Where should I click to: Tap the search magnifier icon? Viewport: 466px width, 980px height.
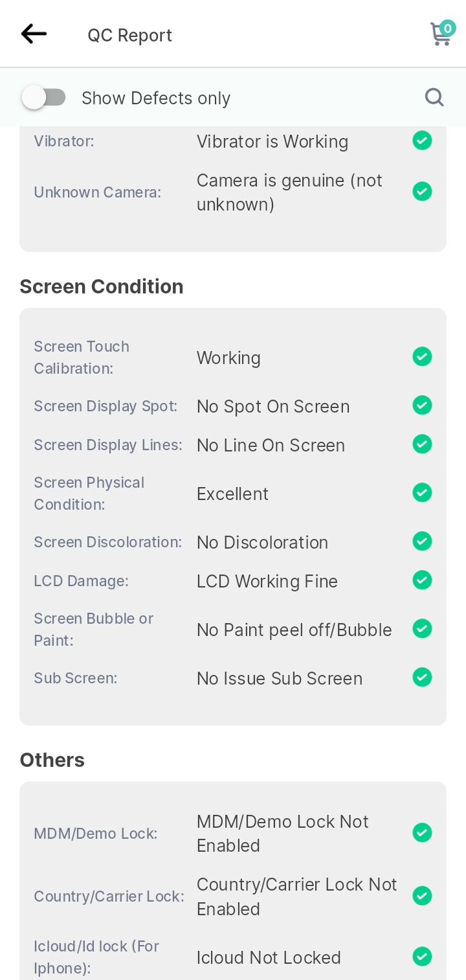pyautogui.click(x=434, y=97)
